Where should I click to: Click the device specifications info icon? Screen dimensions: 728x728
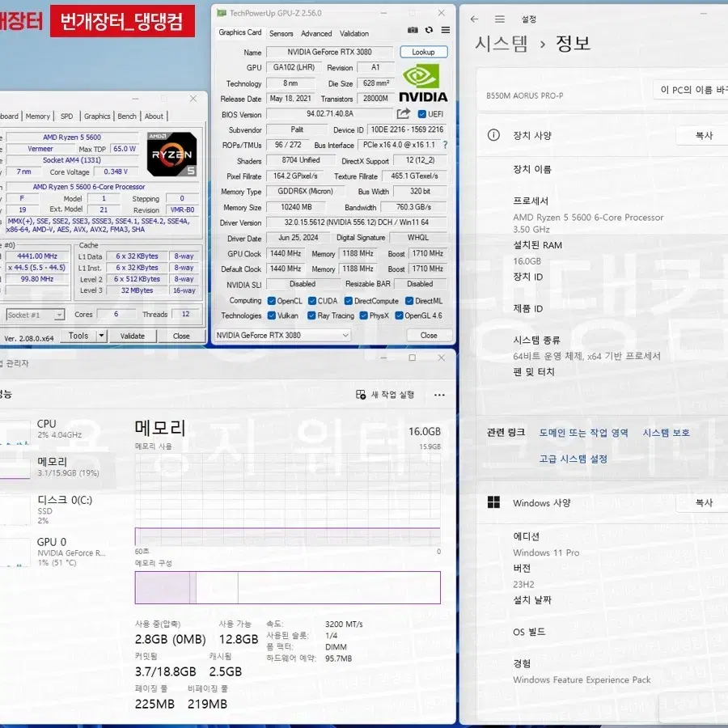click(x=493, y=135)
